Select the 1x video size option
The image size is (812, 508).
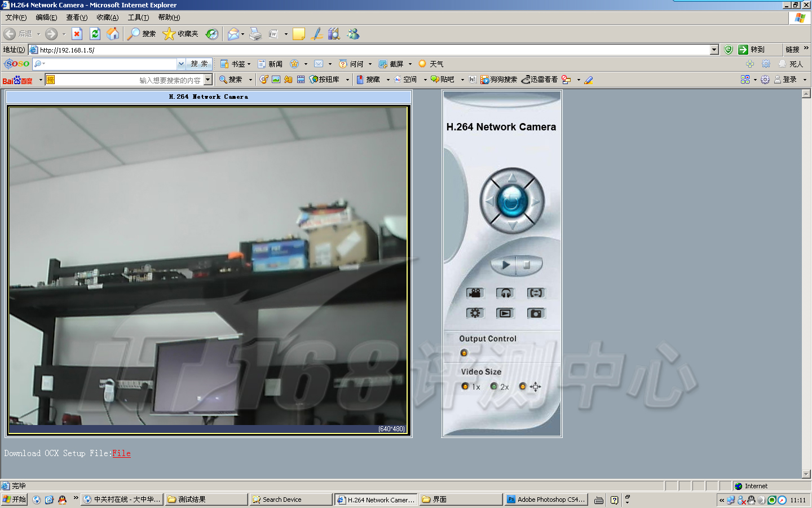pos(465,387)
